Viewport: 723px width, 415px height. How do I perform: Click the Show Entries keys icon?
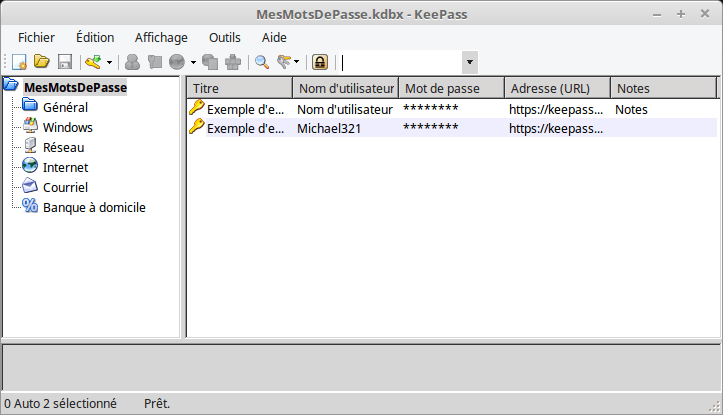284,61
